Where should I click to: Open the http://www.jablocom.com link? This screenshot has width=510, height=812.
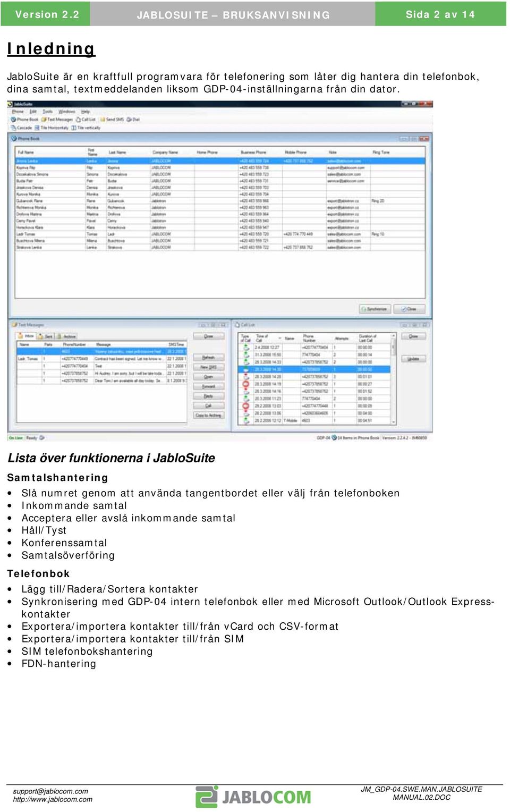pos(53,799)
